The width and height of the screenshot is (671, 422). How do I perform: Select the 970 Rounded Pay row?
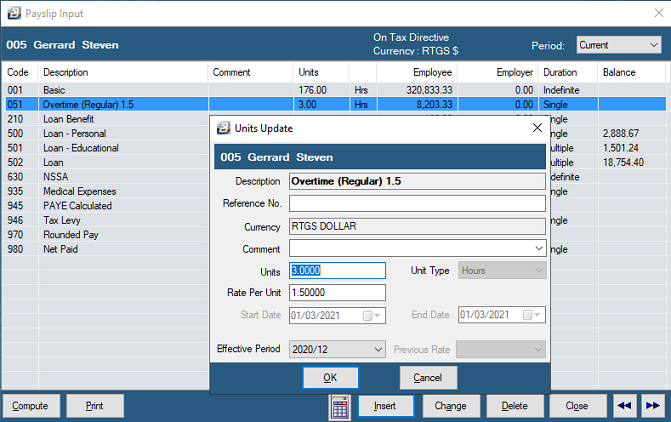point(106,235)
